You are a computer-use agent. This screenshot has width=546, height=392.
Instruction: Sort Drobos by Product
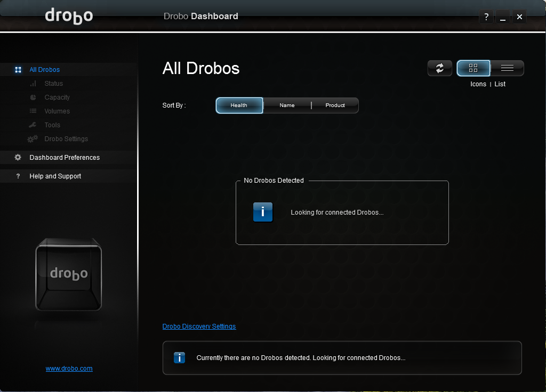pyautogui.click(x=335, y=105)
